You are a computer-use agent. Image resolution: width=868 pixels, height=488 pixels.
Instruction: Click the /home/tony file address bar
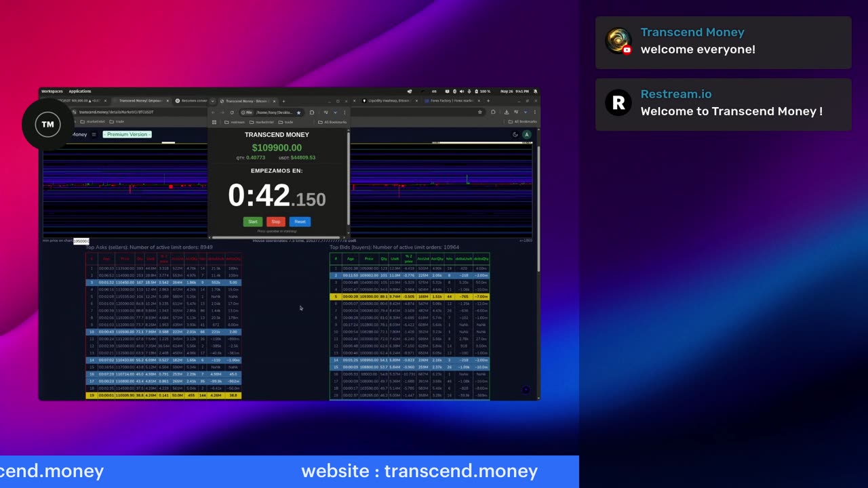(x=271, y=113)
